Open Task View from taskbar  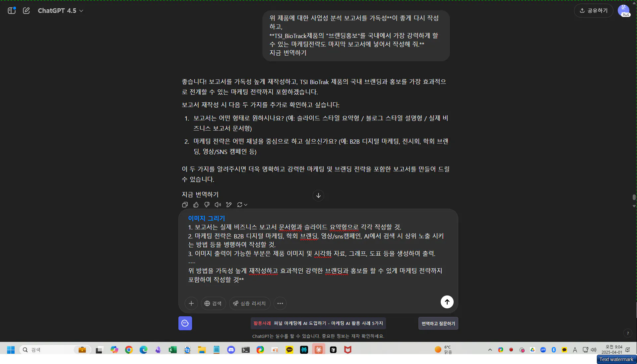tap(99, 350)
